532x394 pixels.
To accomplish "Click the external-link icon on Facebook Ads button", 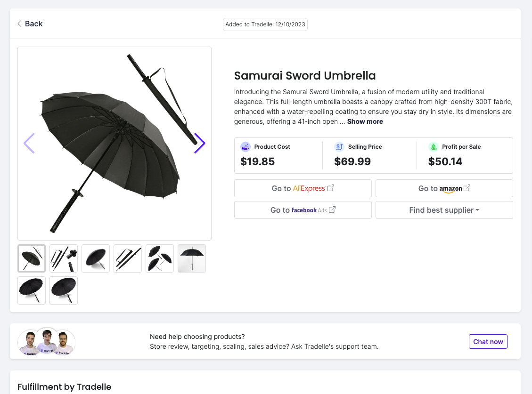I will [331, 209].
